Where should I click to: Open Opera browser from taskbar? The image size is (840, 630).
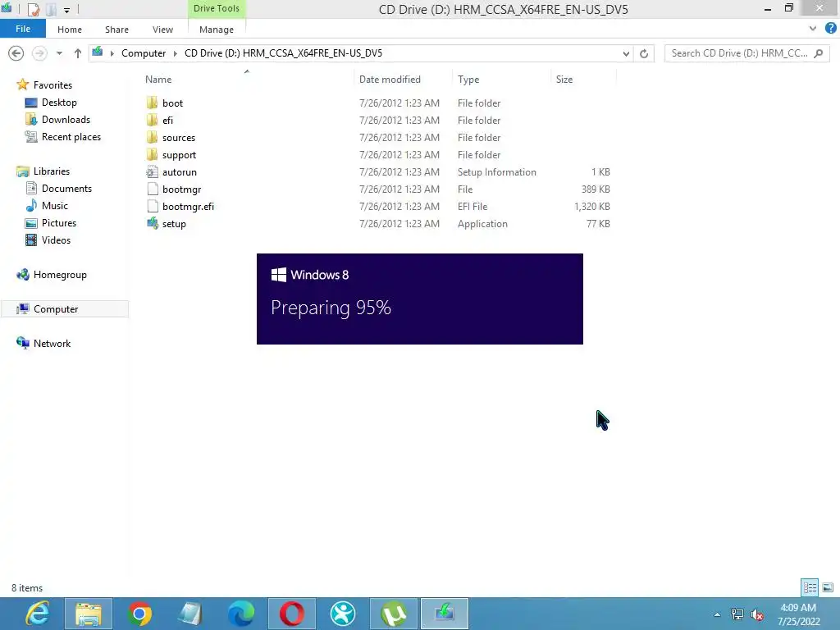click(292, 614)
